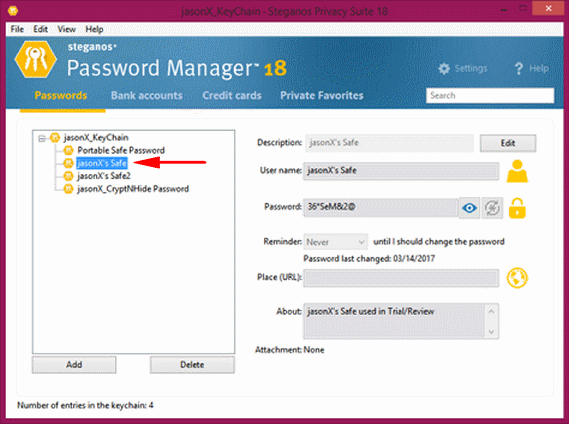Viewport: 569px width, 424px height.
Task: Collapse the jasonX_KeyChain tree node
Action: 42,138
